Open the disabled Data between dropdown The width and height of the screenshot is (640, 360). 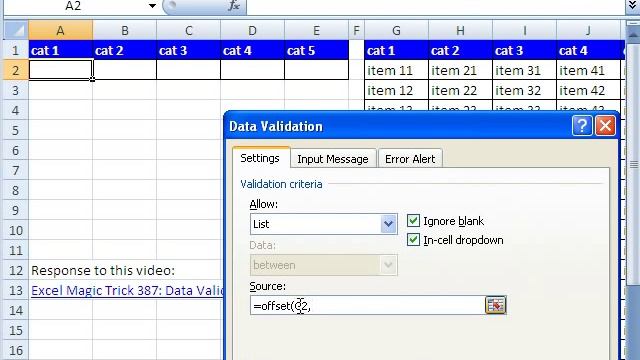(x=388, y=265)
